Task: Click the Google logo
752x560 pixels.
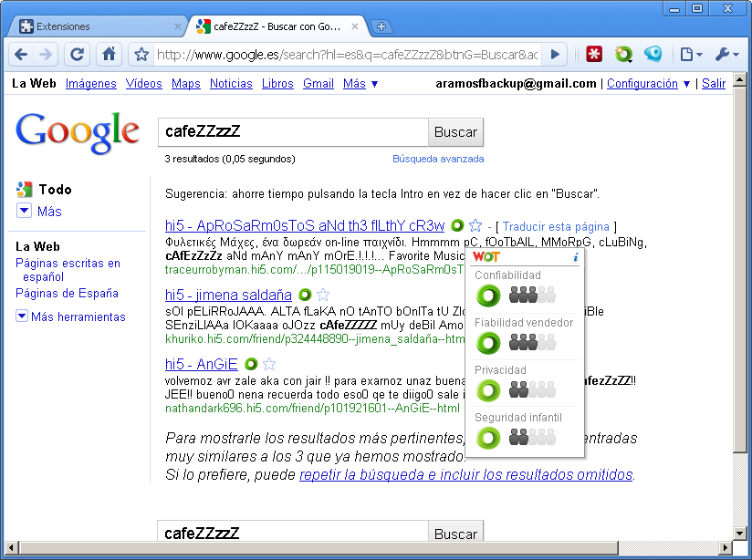Action: [78, 133]
